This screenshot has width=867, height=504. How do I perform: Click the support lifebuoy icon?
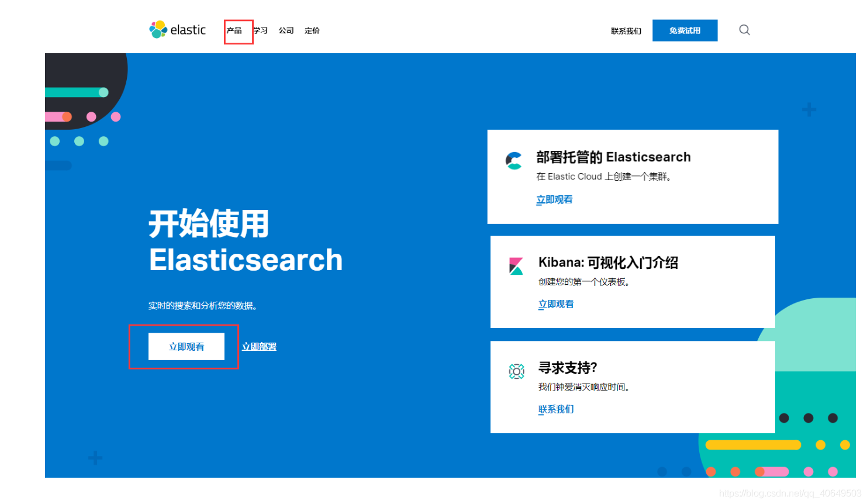coord(517,371)
